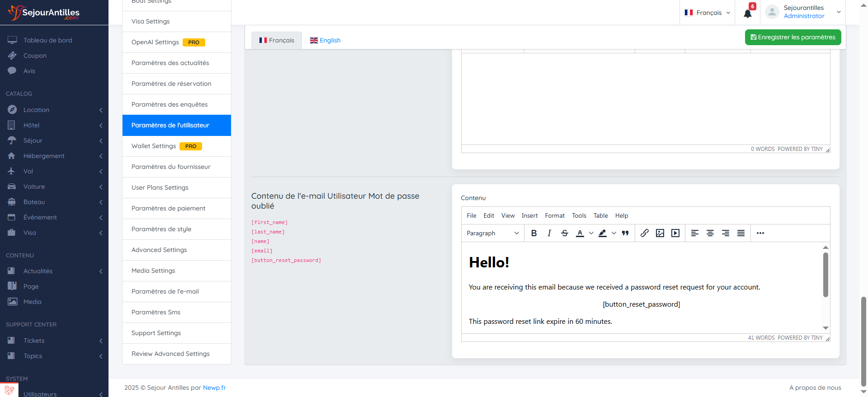Justify the editor text
The height and width of the screenshot is (397, 868).
[x=741, y=233]
